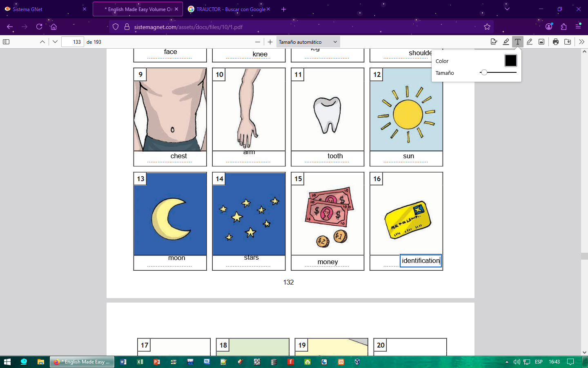Viewport: 588px width, 368px height.
Task: Click the browser reload button
Action: tap(39, 27)
